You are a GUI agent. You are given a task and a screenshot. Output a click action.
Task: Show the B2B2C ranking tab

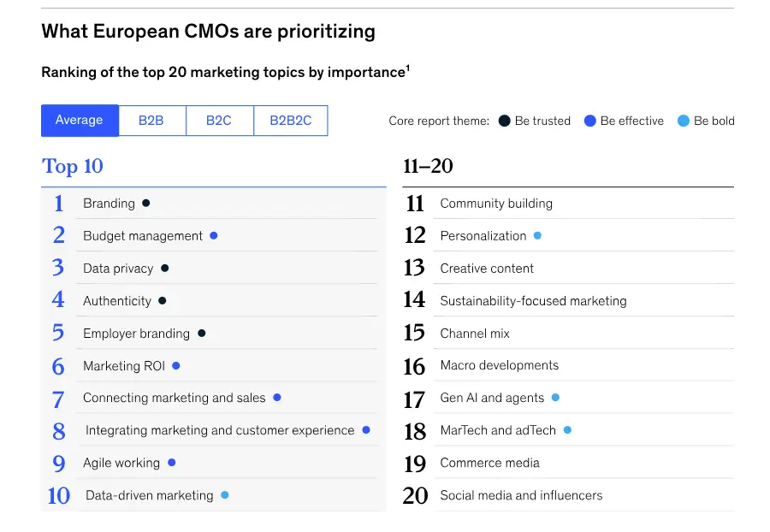[x=291, y=121]
